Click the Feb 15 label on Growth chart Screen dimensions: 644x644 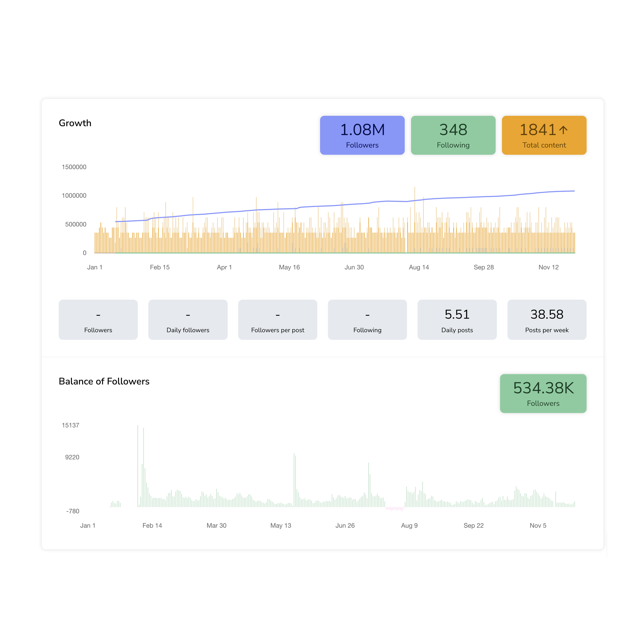(160, 267)
